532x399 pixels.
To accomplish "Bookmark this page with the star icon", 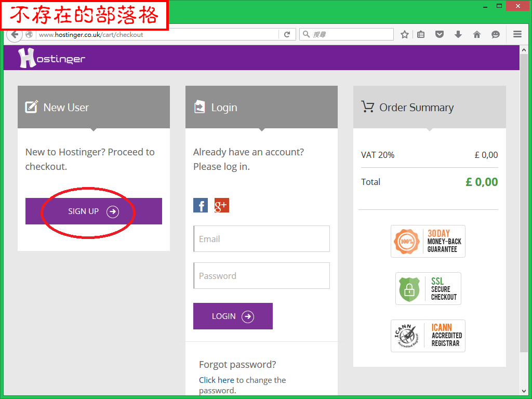I will pyautogui.click(x=404, y=34).
